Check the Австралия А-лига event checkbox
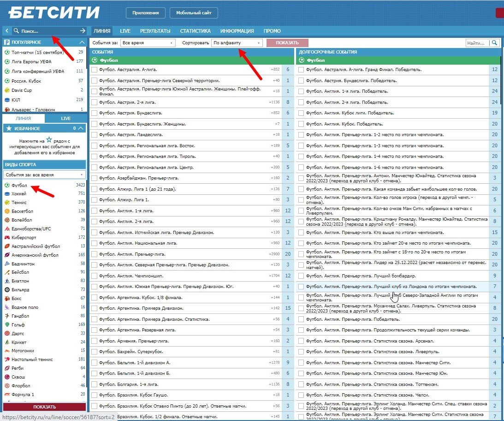The width and height of the screenshot is (504, 421). pos(94,70)
